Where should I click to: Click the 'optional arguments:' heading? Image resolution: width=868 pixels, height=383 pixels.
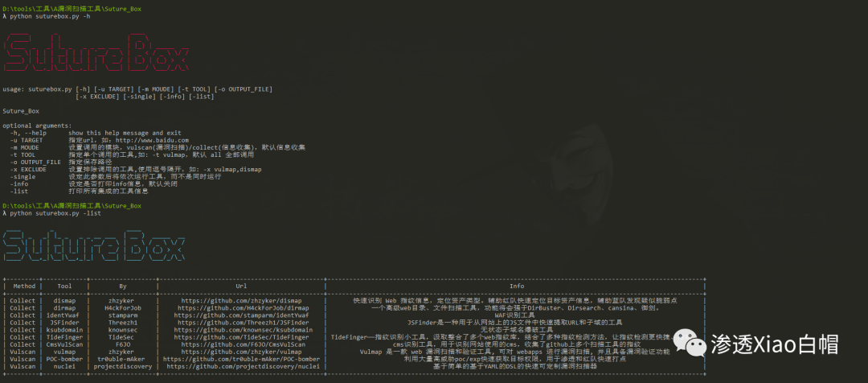click(x=37, y=126)
